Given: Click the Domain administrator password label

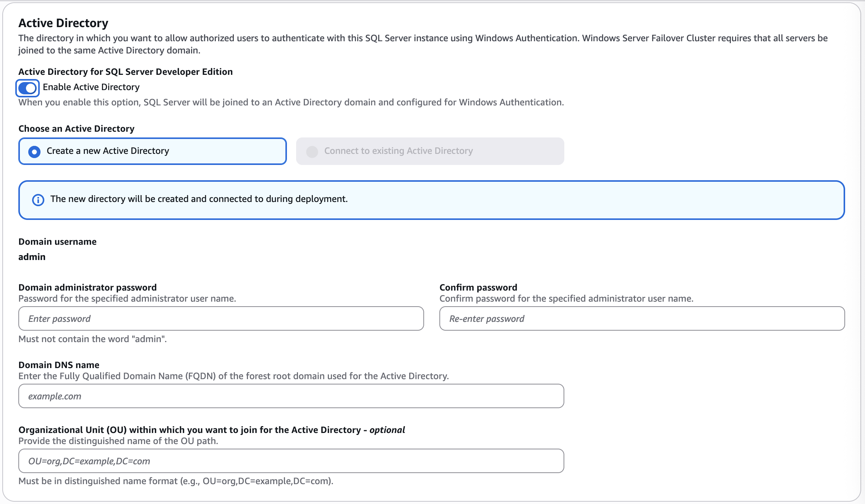Looking at the screenshot, I should tap(87, 287).
